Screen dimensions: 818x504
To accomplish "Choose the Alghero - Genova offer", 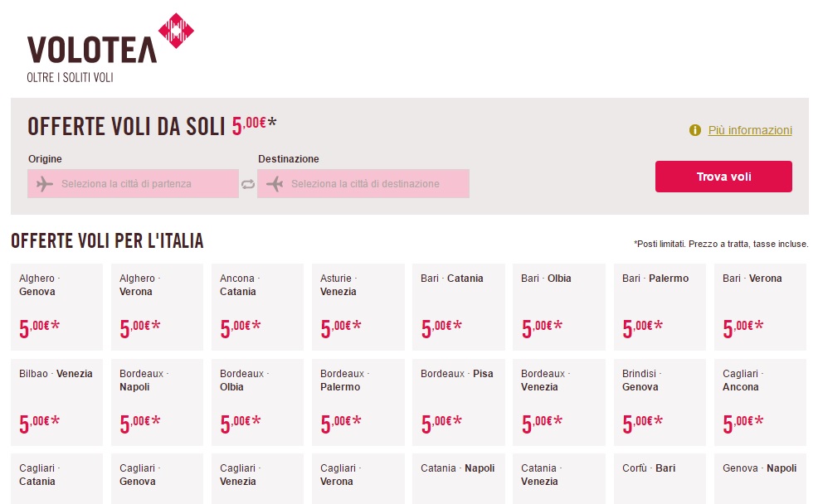I will coord(57,307).
